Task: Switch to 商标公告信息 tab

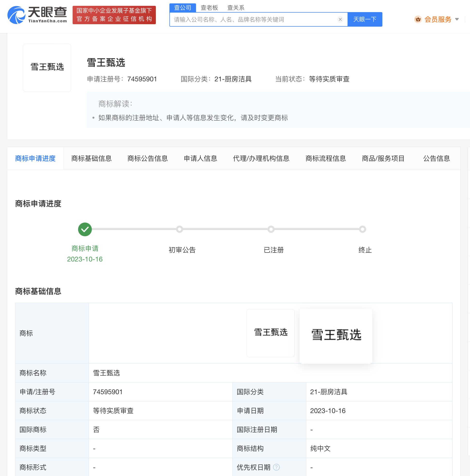Action: pos(148,158)
